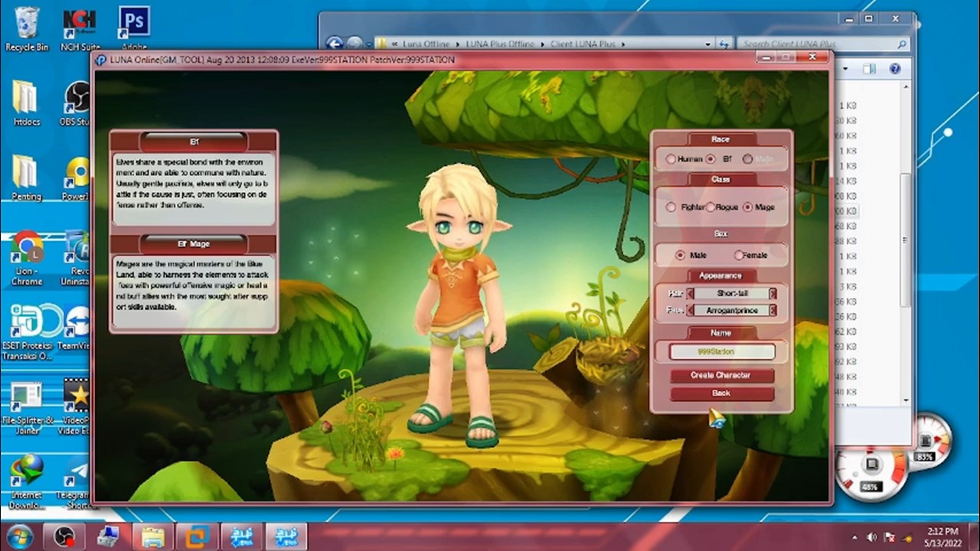Open the Windows Start menu

20,536
